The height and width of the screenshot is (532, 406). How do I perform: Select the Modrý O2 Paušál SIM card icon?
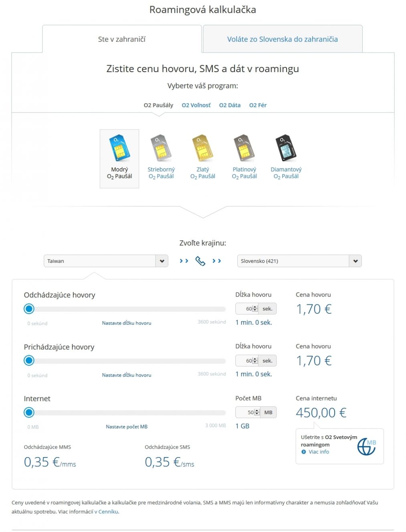point(119,147)
